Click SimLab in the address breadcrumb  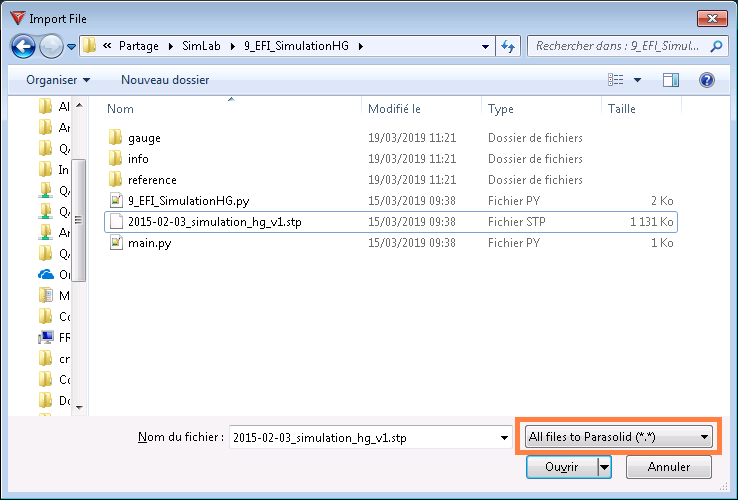click(x=201, y=46)
